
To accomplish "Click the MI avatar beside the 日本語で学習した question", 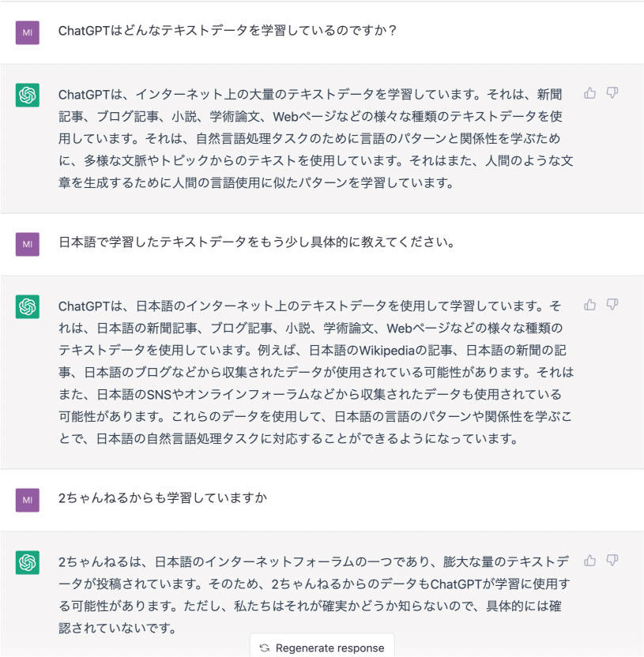I will [27, 243].
